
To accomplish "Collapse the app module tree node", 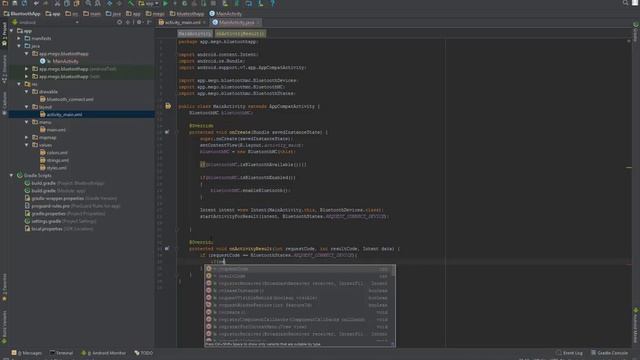I will 11,31.
